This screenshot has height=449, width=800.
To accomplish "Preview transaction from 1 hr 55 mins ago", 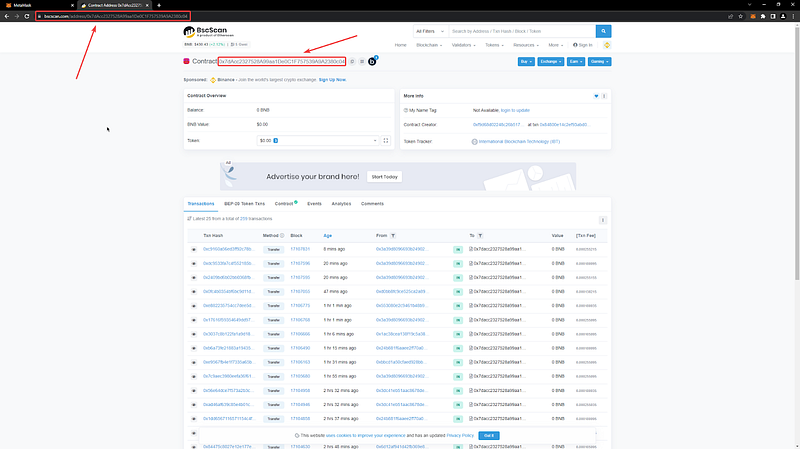I will pos(193,377).
